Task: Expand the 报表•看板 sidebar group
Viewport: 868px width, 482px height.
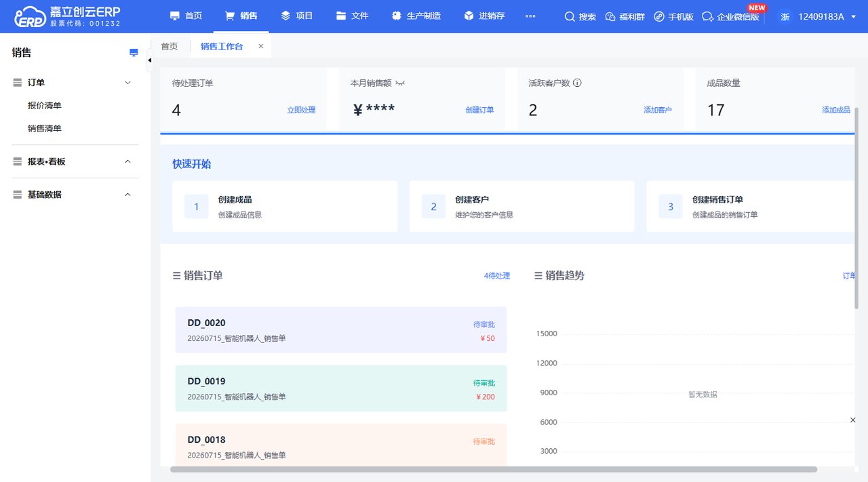Action: 127,161
